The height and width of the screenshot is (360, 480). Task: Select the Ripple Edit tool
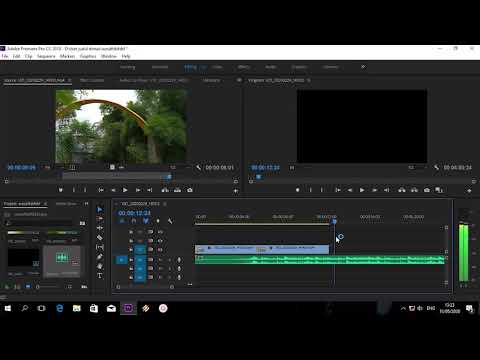coord(100,228)
